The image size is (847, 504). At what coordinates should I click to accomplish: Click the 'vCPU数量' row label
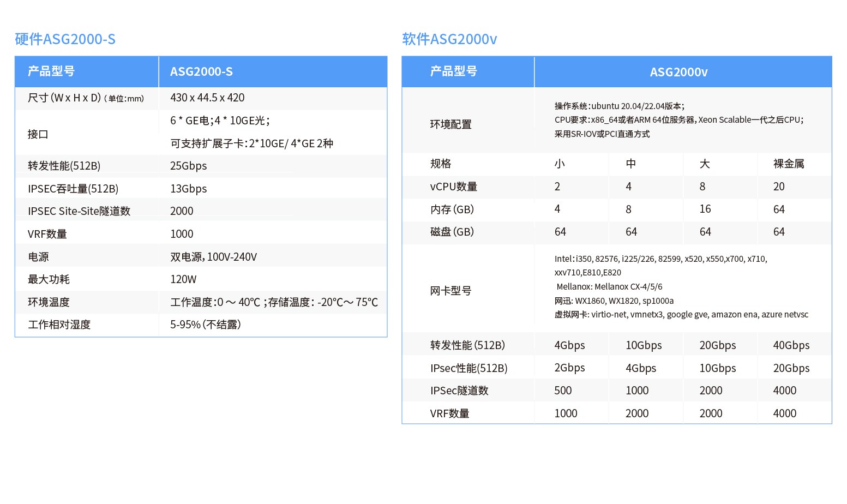454,187
